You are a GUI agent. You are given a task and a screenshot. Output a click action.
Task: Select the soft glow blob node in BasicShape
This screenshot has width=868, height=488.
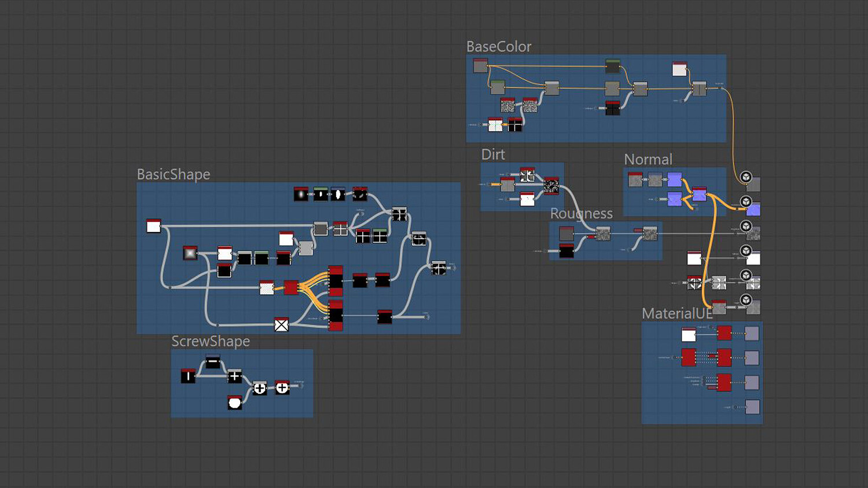point(301,194)
